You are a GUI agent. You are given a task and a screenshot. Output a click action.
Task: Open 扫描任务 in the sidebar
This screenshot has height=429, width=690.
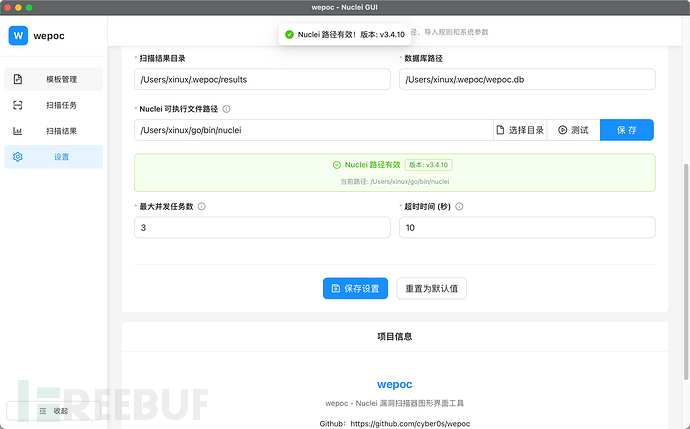pyautogui.click(x=53, y=105)
